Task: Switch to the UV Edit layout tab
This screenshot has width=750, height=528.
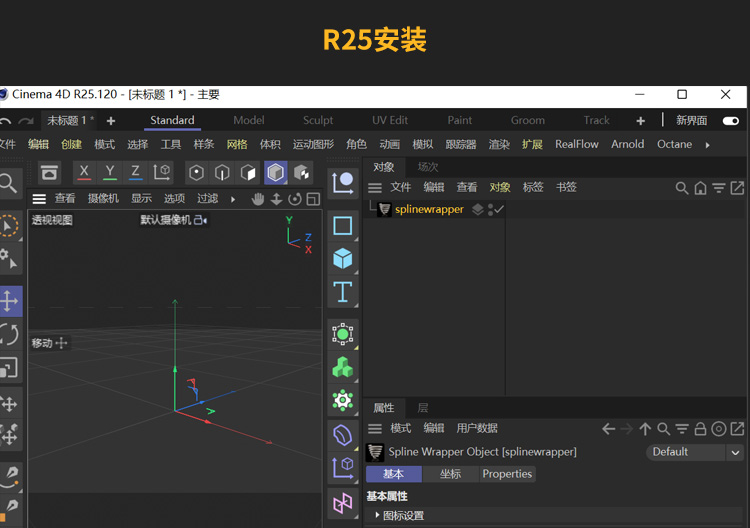Action: [x=390, y=121]
